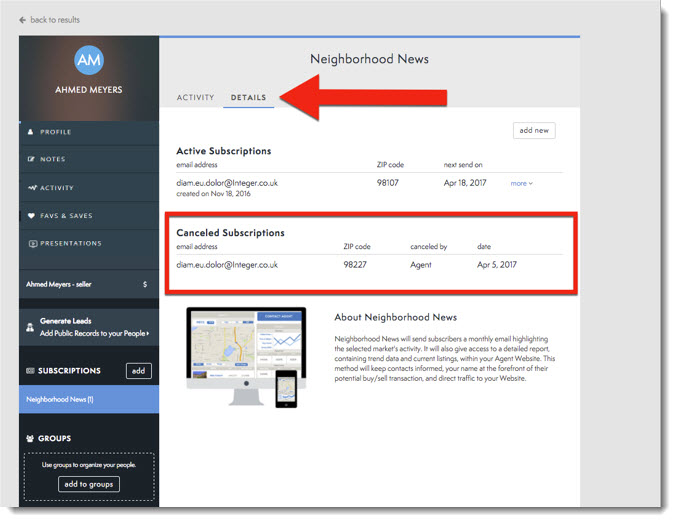The height and width of the screenshot is (522, 676).
Task: Click ZIP code 98107
Action: (388, 183)
